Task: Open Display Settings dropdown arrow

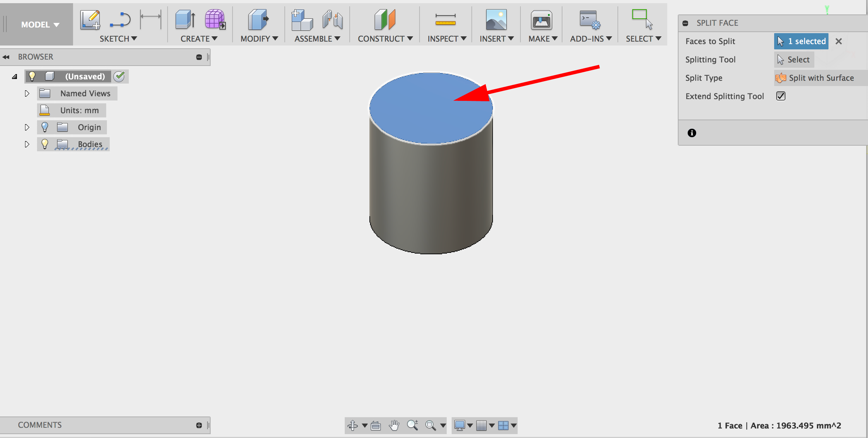Action: 470,426
